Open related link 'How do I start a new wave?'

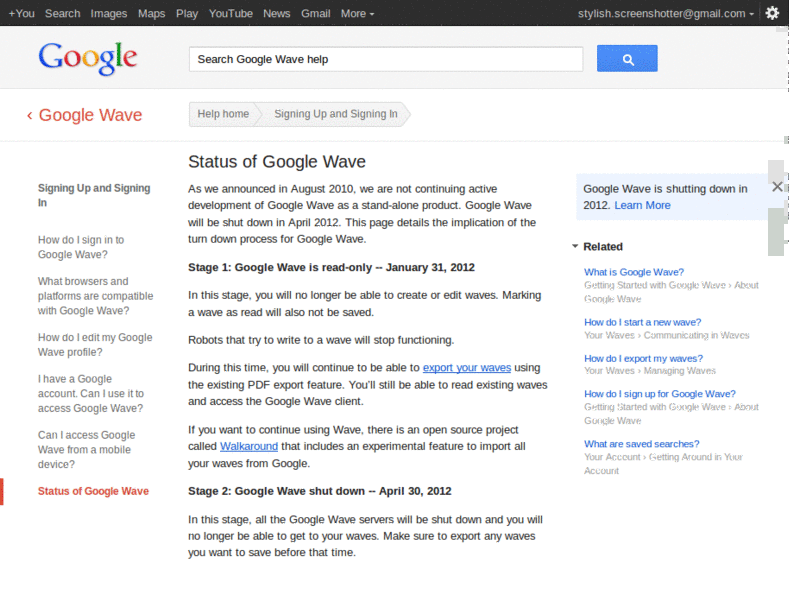point(642,322)
